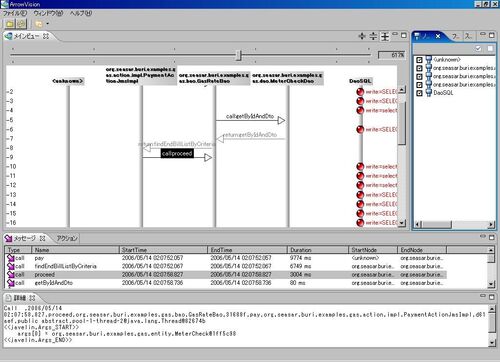Click the uncheck-all icon in node panel

point(490,49)
